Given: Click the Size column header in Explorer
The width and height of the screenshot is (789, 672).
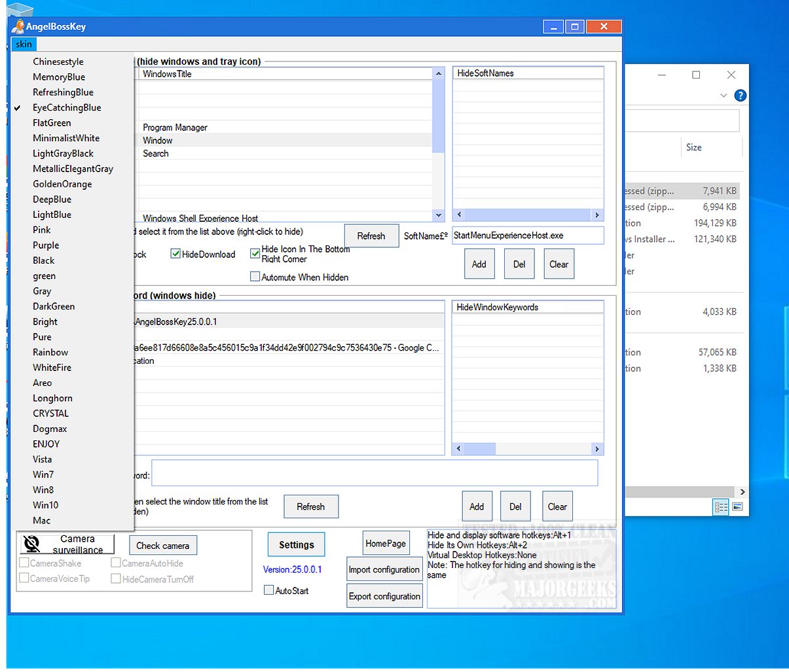Looking at the screenshot, I should (x=712, y=147).
